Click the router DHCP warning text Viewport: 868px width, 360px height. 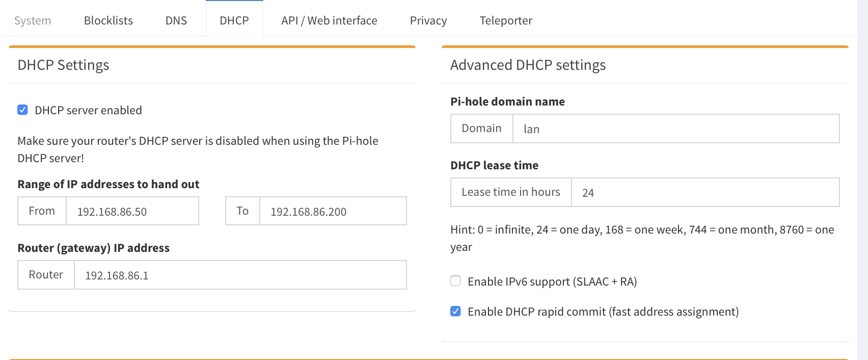click(198, 149)
